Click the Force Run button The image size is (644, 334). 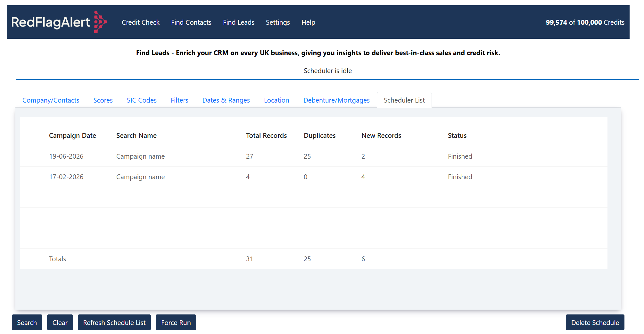coord(176,322)
